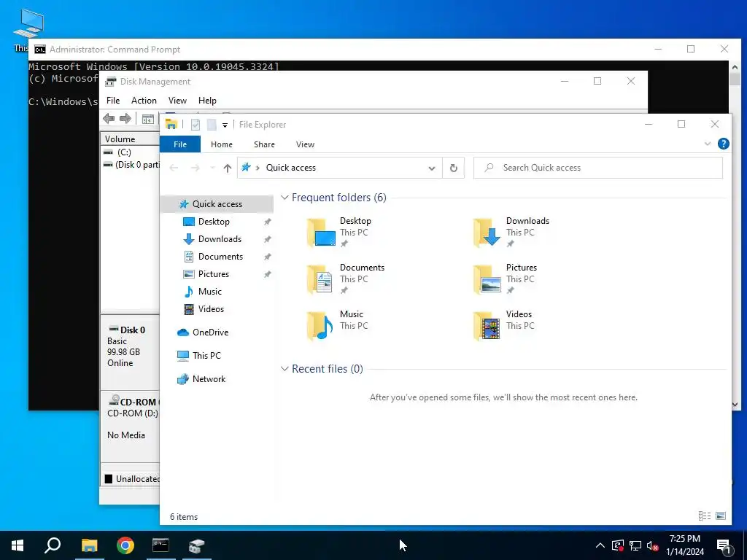
Task: Click the Search Quick access field
Action: coord(598,168)
